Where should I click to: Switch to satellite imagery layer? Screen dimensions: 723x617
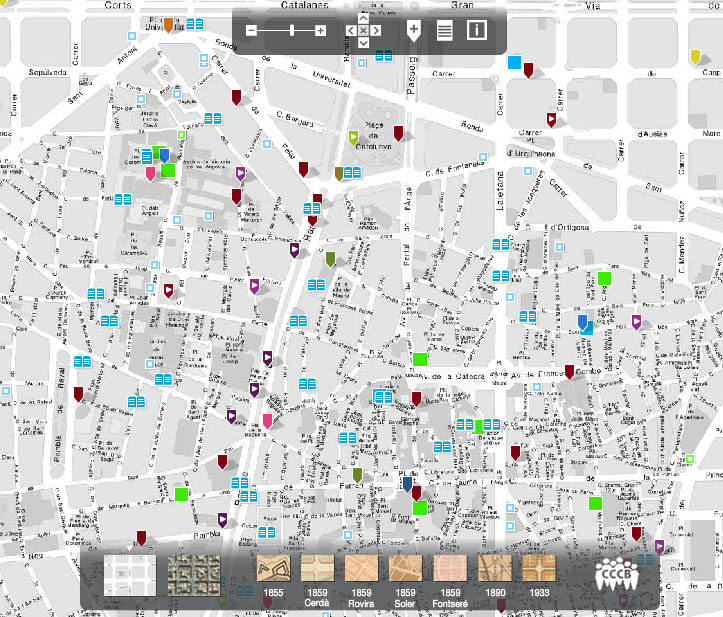point(188,576)
